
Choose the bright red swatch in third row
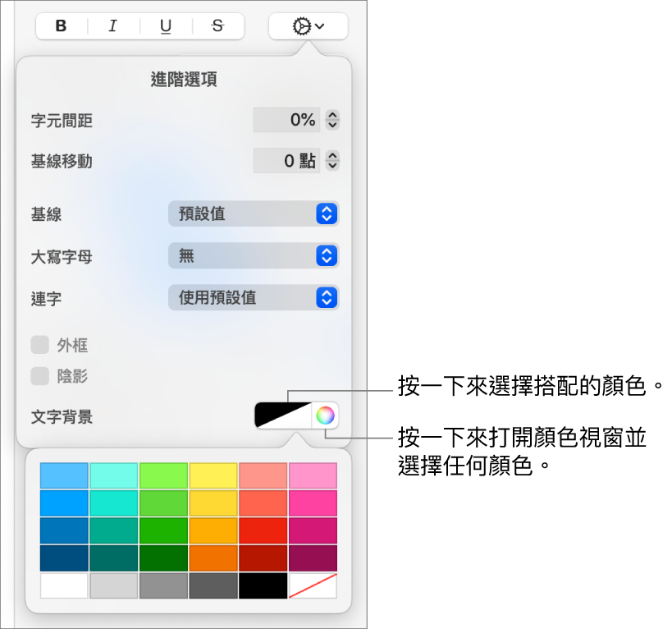[x=263, y=530]
